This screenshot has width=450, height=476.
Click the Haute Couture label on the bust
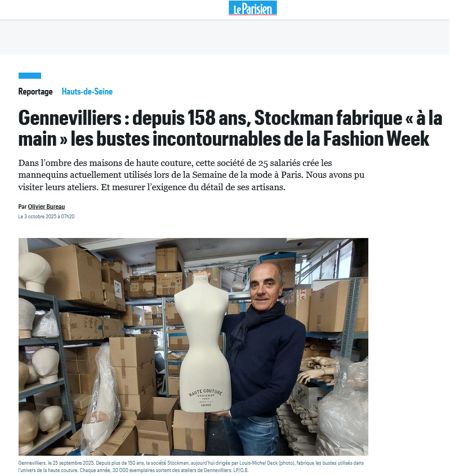pyautogui.click(x=205, y=393)
